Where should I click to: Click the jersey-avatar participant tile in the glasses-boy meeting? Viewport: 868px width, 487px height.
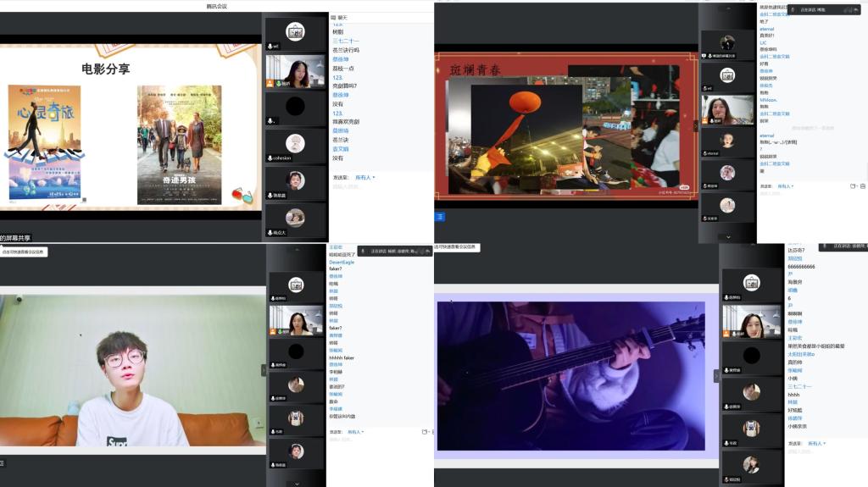coord(296,420)
